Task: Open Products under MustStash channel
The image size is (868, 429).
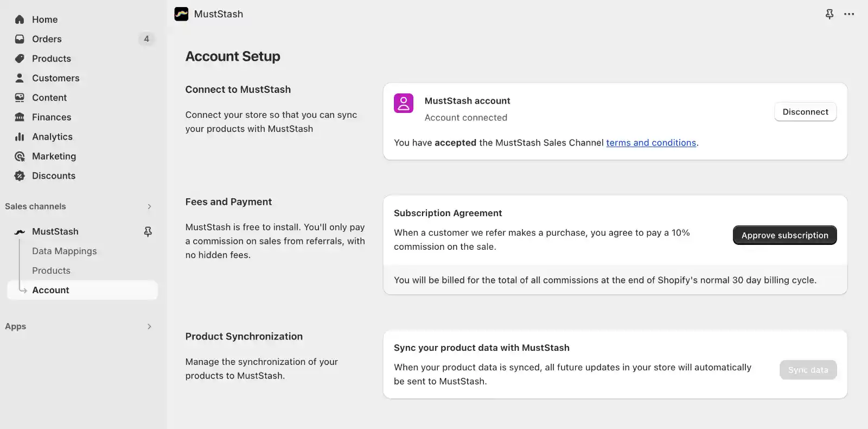Action: [x=51, y=270]
